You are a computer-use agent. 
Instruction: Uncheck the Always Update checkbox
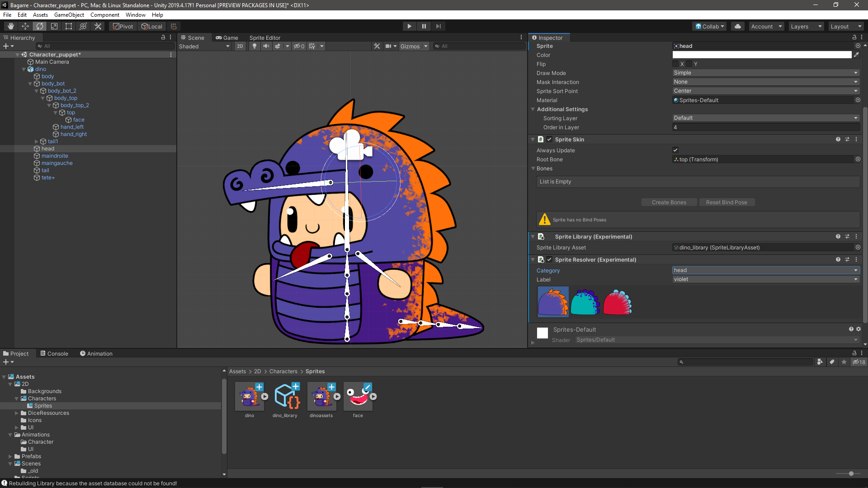(675, 150)
